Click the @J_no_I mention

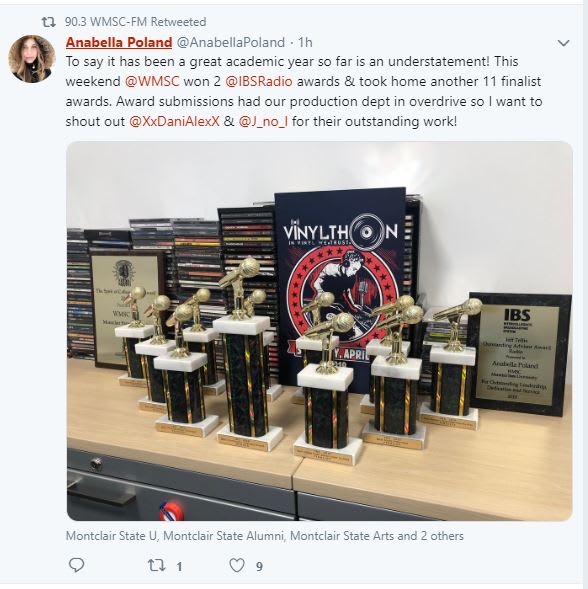[x=263, y=121]
